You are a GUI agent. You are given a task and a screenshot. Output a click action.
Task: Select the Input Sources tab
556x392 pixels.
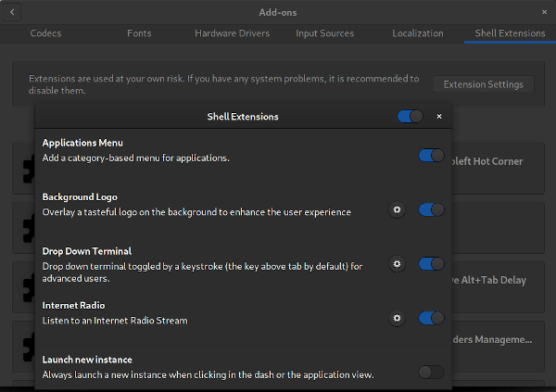coord(324,33)
